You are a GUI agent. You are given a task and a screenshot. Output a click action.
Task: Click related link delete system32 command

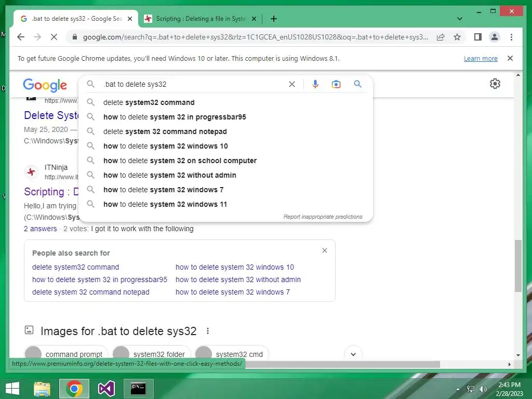point(75,267)
